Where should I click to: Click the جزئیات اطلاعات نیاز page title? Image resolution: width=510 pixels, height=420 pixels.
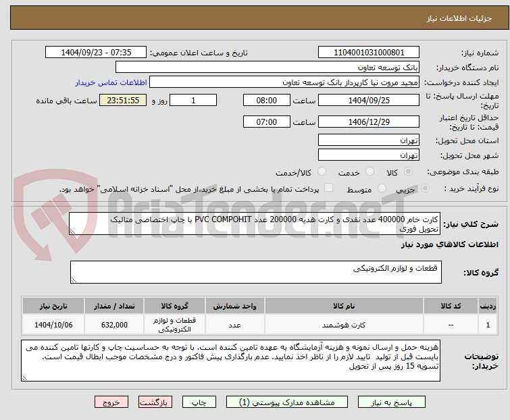459,18
